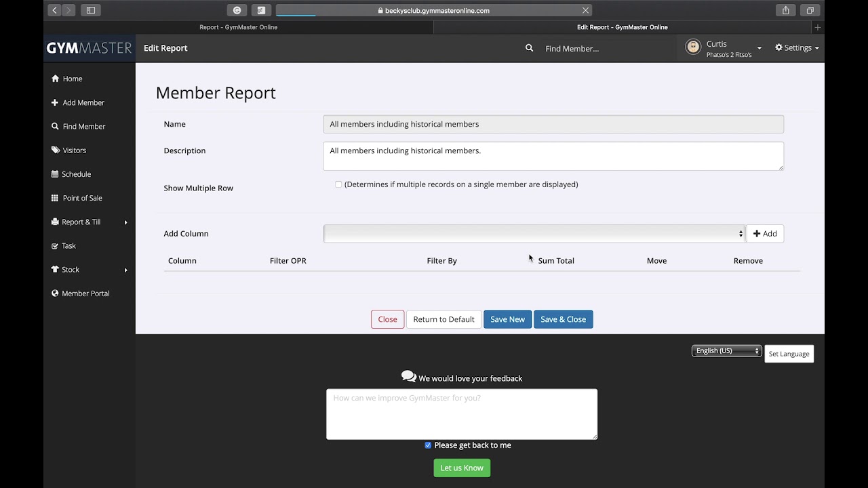Expand the Stock submenu arrow
The image size is (868, 488).
125,270
